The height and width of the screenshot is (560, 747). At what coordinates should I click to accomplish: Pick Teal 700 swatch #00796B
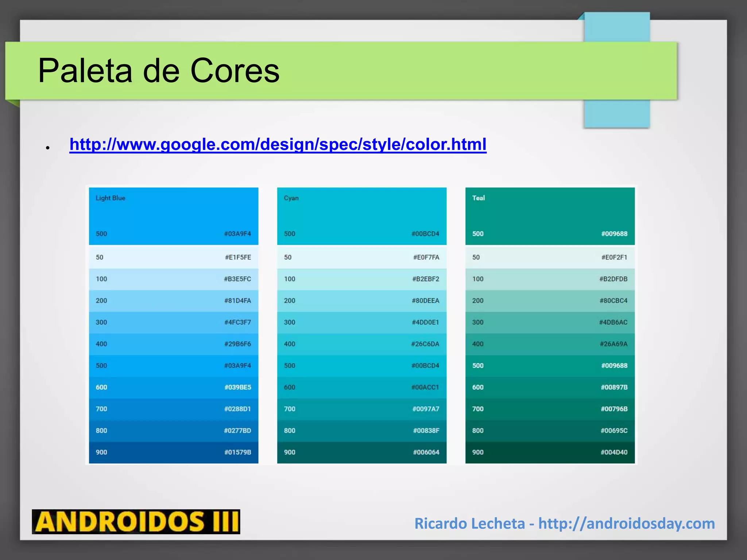coord(550,409)
